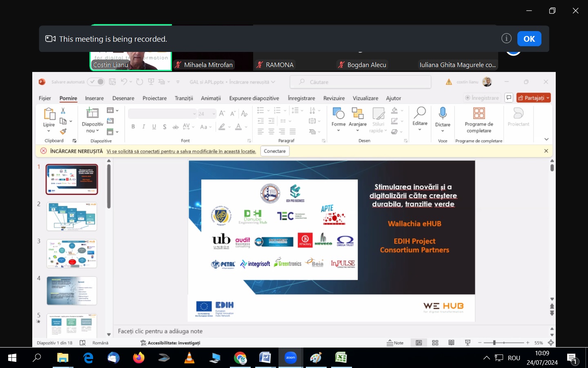Click the Conectare button
588x368 pixels.
[275, 151]
